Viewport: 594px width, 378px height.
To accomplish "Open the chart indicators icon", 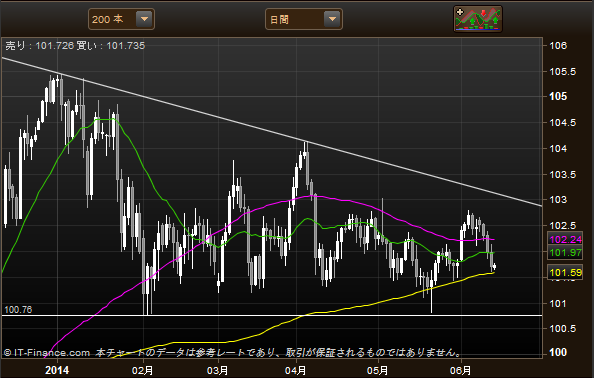I will [x=478, y=19].
